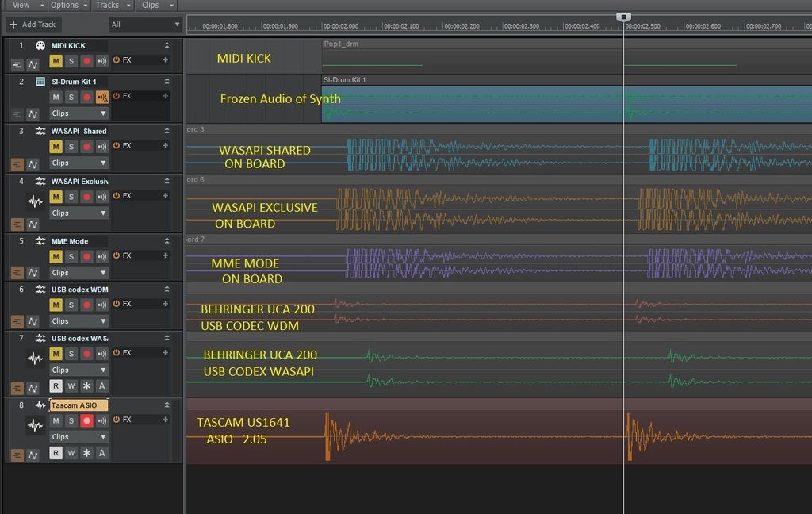Open the All track filter dropdown
The height and width of the screenshot is (514, 812).
[143, 24]
